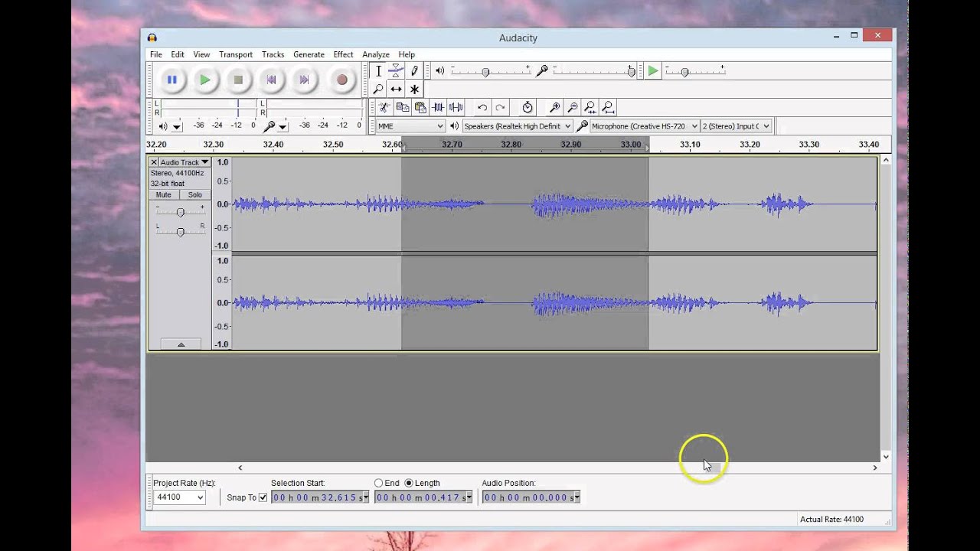The image size is (980, 551).
Task: Open the Selection Start time format dropdown
Action: 365,497
